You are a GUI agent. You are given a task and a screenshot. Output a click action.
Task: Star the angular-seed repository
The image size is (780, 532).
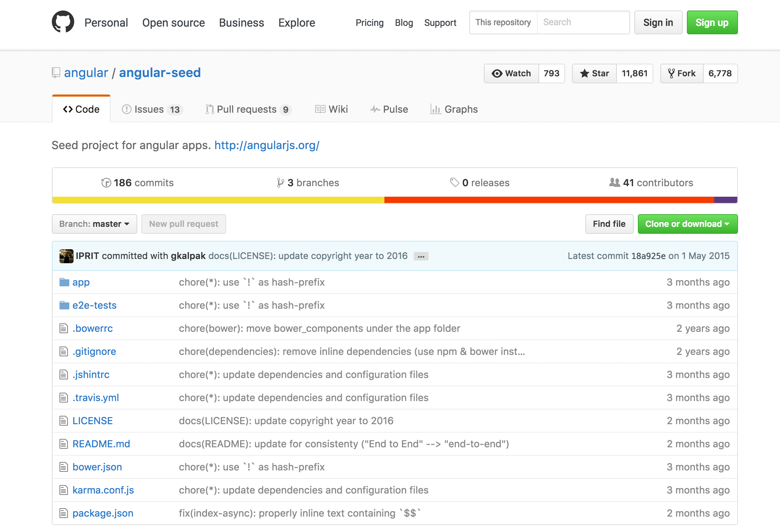(594, 73)
